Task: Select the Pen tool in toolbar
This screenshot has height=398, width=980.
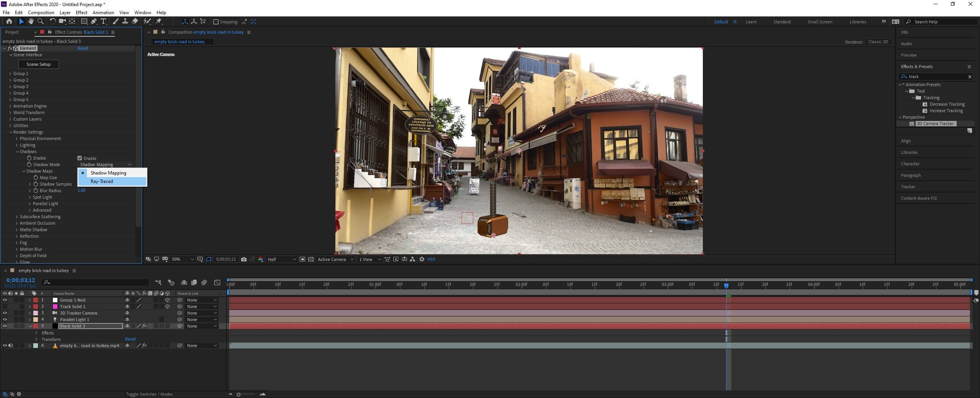Action: click(x=94, y=21)
